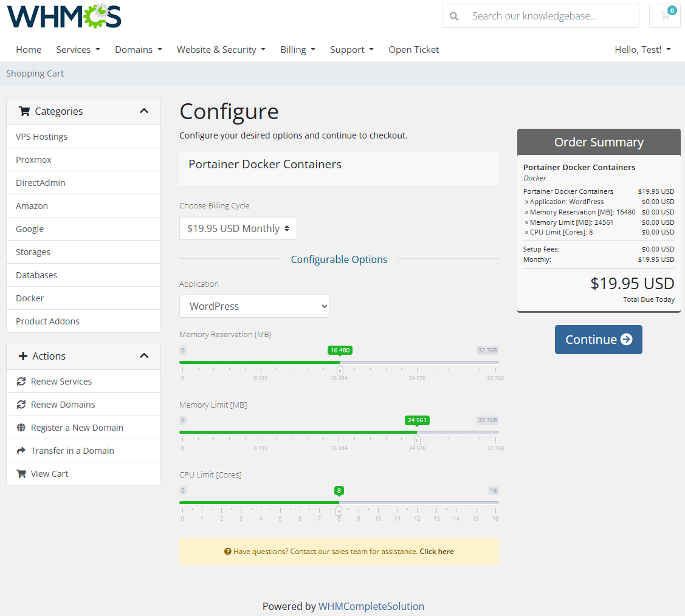Image resolution: width=685 pixels, height=616 pixels.
Task: Open the shopping cart icon in header
Action: (666, 16)
